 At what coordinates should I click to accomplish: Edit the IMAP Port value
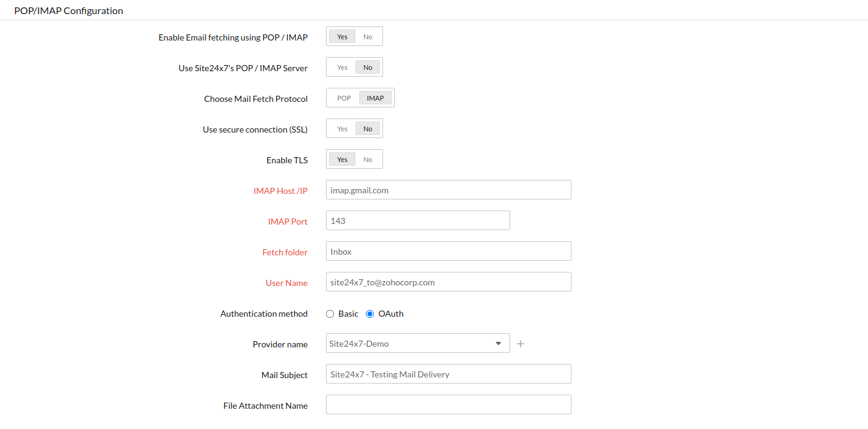point(417,220)
